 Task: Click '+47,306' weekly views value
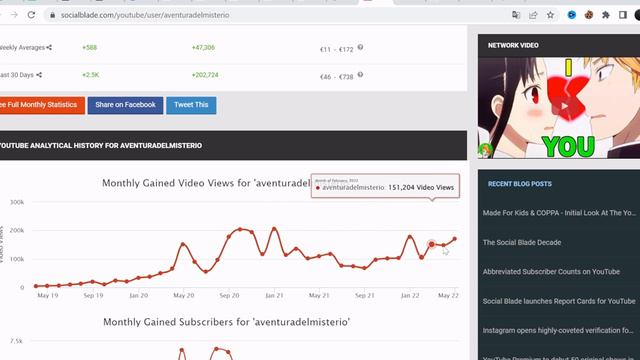[x=203, y=47]
